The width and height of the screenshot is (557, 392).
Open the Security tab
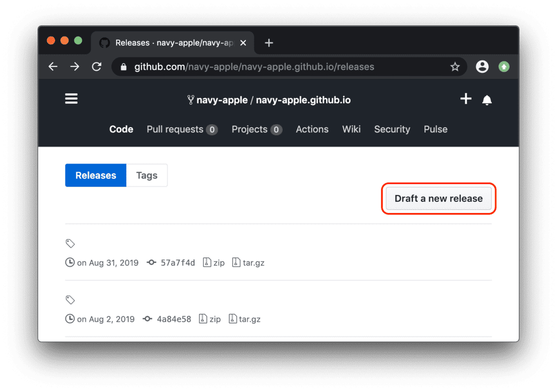pyautogui.click(x=392, y=129)
